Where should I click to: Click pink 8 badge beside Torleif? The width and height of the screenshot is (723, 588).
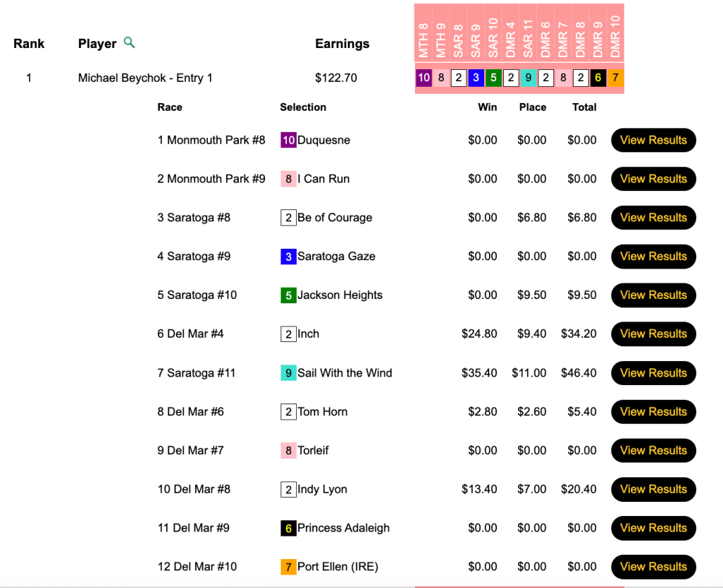288,450
